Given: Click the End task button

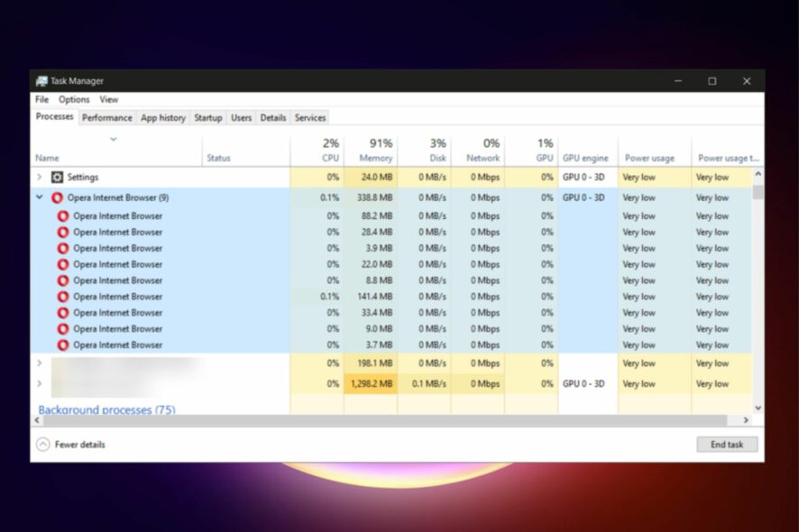Looking at the screenshot, I should tap(727, 445).
